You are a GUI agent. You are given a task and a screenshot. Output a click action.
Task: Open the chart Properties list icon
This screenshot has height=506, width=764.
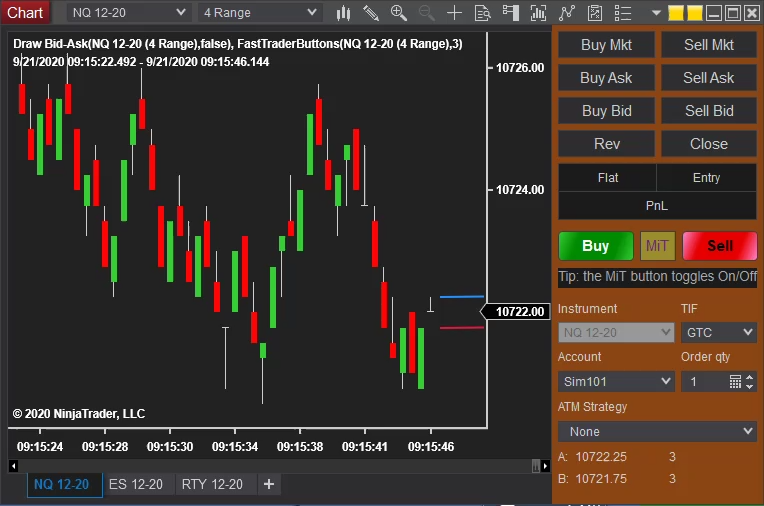pos(623,13)
